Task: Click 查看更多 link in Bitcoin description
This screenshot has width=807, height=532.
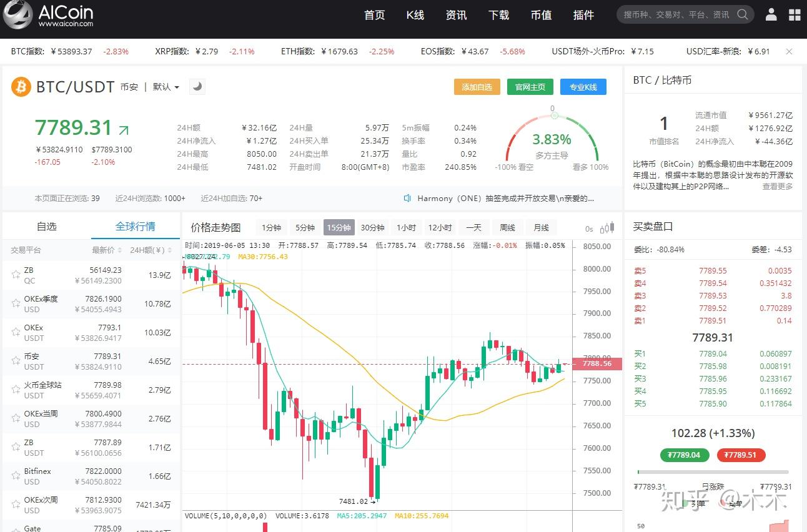Action: (x=777, y=186)
